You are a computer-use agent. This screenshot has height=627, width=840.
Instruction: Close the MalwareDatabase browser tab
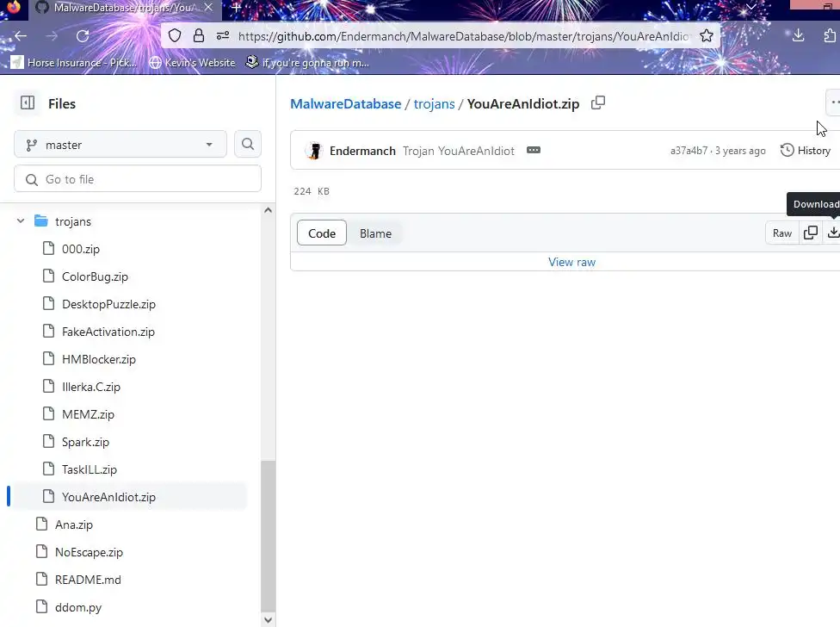(208, 8)
